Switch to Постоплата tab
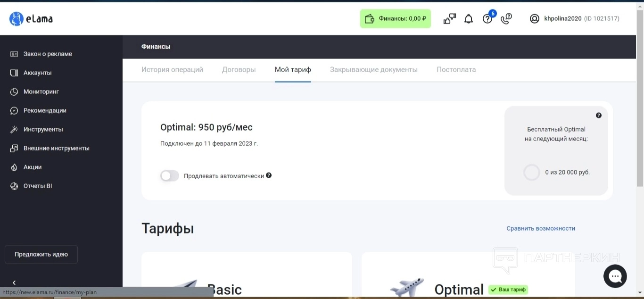 point(456,70)
